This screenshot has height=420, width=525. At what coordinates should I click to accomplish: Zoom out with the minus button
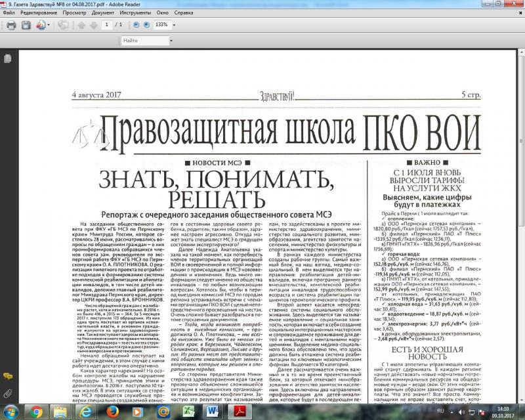pos(136,25)
